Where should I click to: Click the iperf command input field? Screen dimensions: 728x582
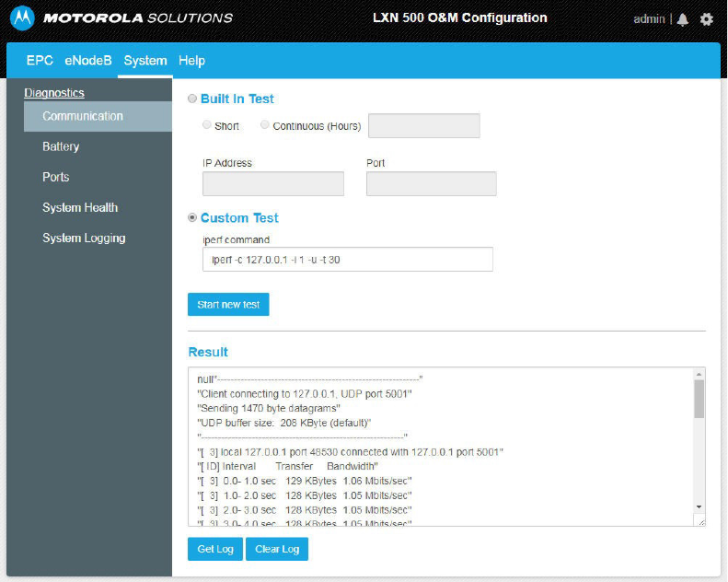(348, 259)
